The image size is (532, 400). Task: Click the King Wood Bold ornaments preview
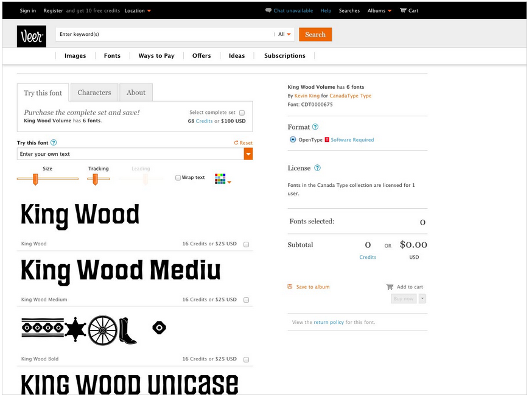coord(94,331)
